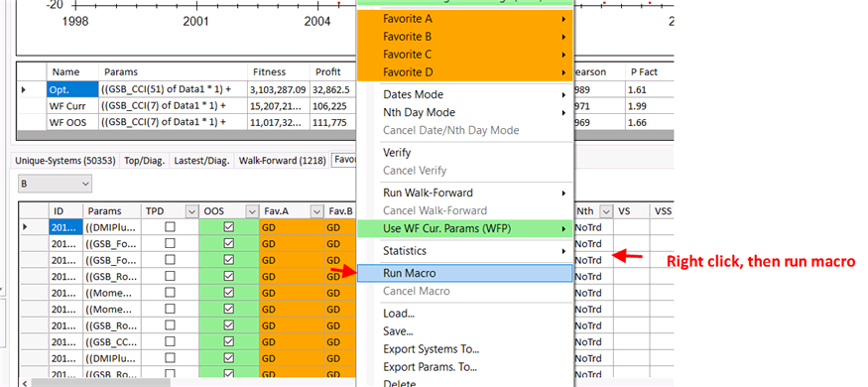Open Nth Day Mode submenu
This screenshot has width=868, height=387.
[464, 112]
